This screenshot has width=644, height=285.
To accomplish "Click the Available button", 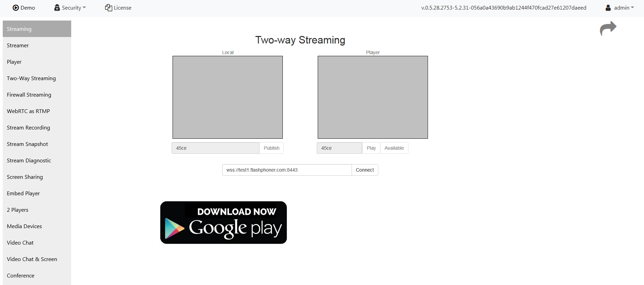I will 394,148.
